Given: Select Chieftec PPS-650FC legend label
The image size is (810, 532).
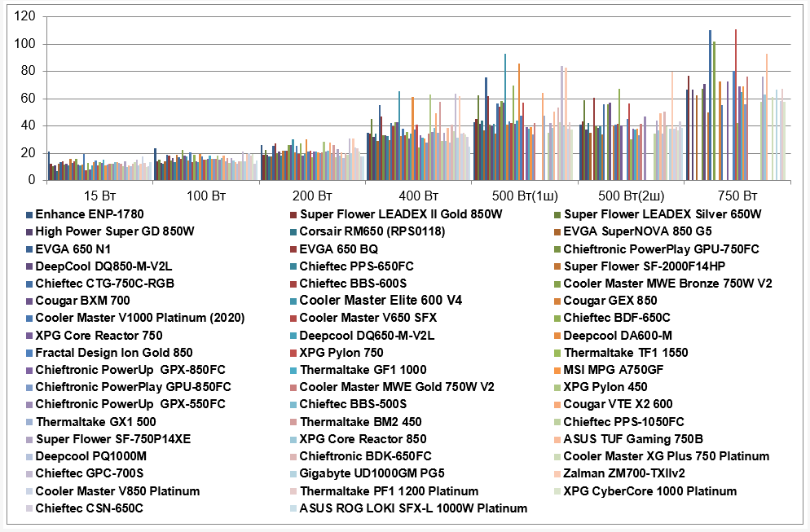Looking at the screenshot, I should (356, 266).
